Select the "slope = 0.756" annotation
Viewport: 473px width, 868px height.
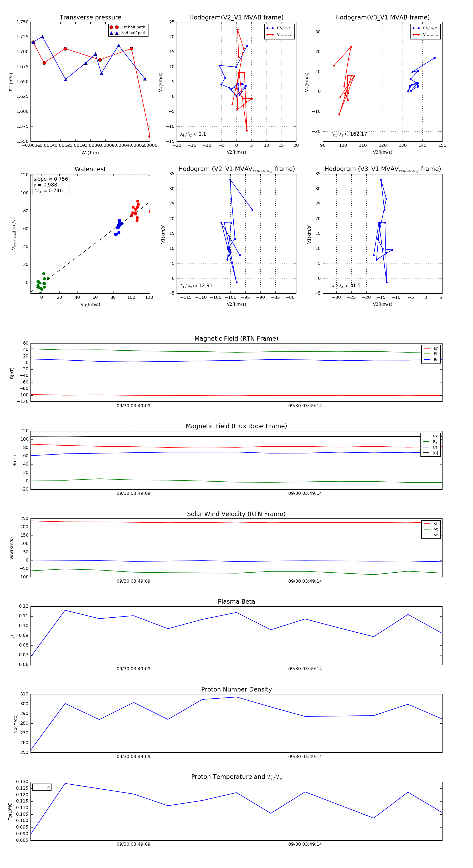(x=50, y=179)
